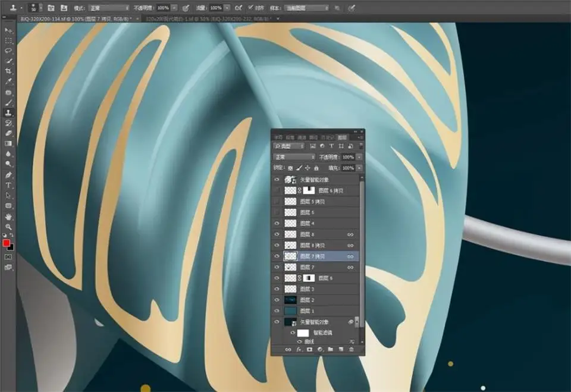Click the layer mask thumbnail of 图层 6
This screenshot has width=571, height=392.
(309, 278)
